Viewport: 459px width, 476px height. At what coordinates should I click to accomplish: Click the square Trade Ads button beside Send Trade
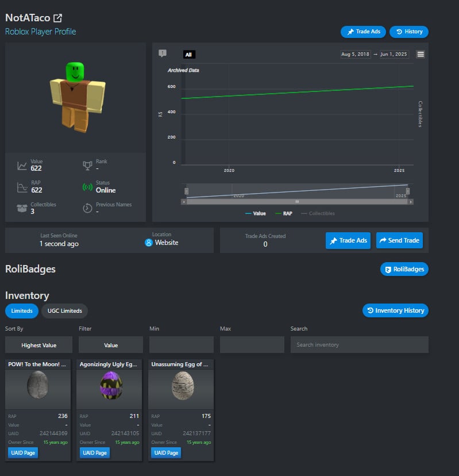(348, 240)
